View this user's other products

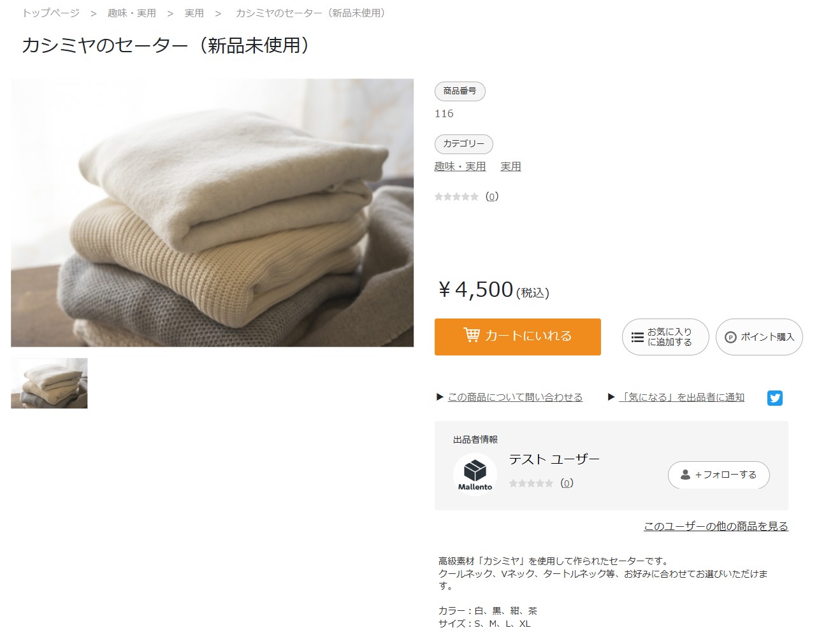pos(716,526)
